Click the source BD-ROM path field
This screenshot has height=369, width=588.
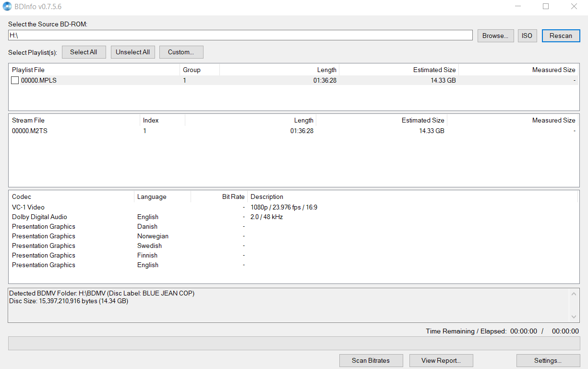240,36
